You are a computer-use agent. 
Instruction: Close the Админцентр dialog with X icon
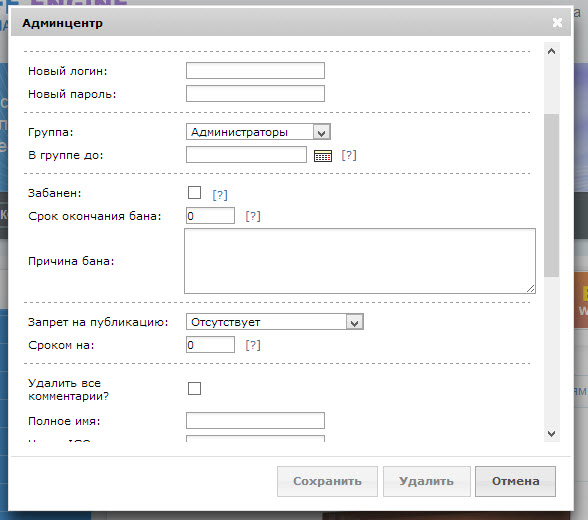557,23
